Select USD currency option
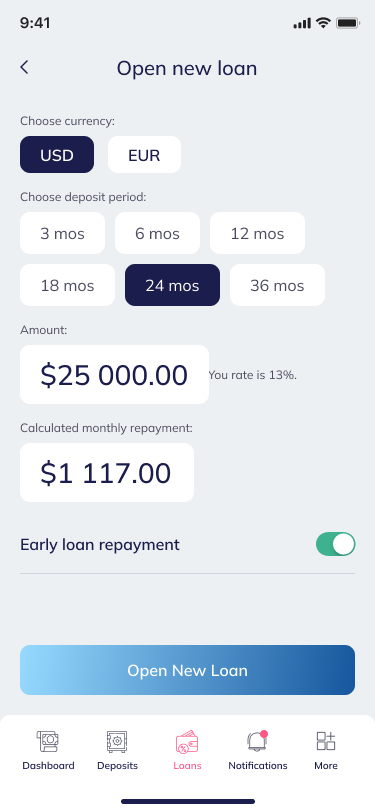 tap(57, 155)
